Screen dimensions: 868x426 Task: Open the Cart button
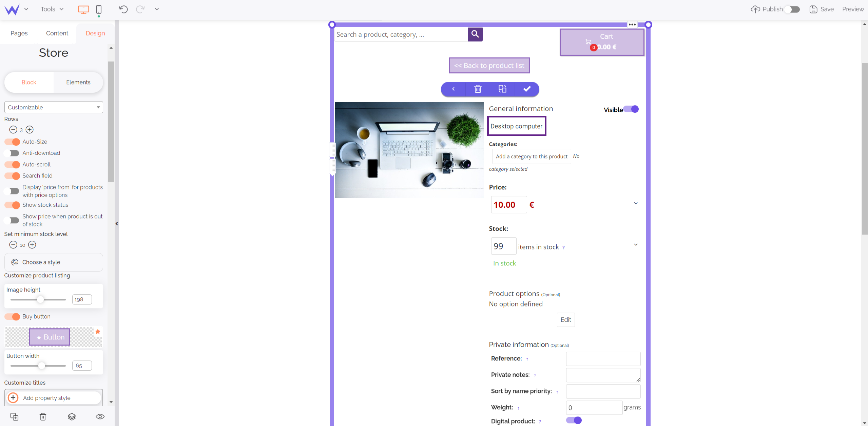click(602, 42)
